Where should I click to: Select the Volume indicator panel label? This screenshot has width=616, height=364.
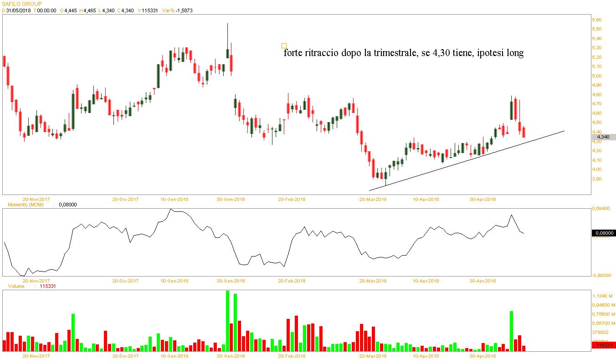click(16, 286)
